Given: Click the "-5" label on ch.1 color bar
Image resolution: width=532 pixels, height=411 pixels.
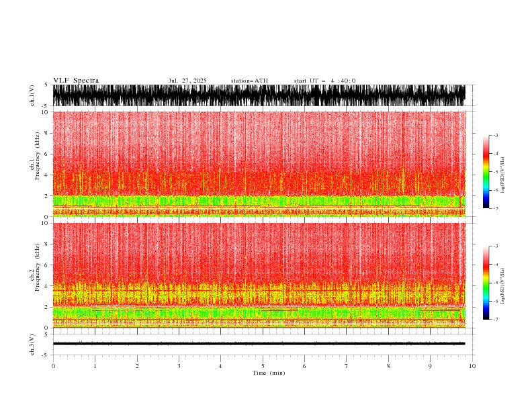Looking at the screenshot, I should (496, 172).
